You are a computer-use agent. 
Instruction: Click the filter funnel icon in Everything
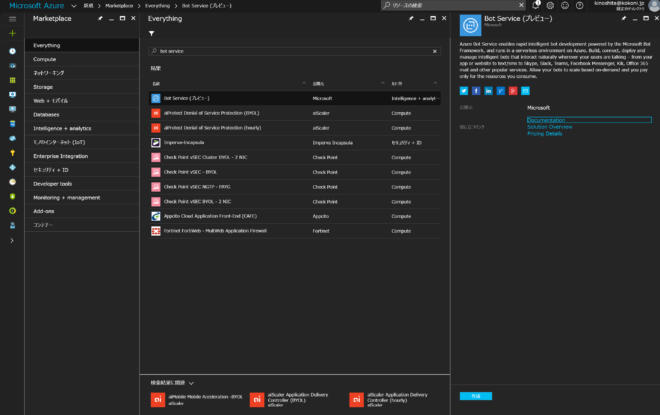pos(151,33)
